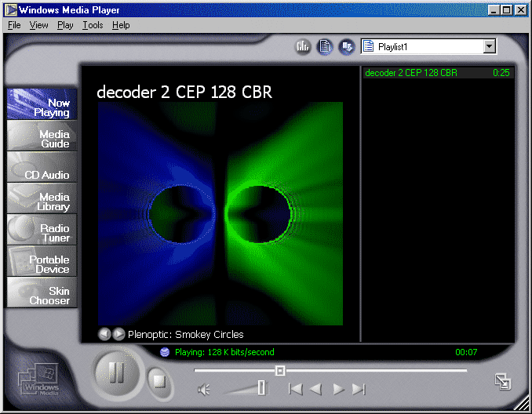
Task: Select next visualization arrow
Action: pyautogui.click(x=118, y=334)
